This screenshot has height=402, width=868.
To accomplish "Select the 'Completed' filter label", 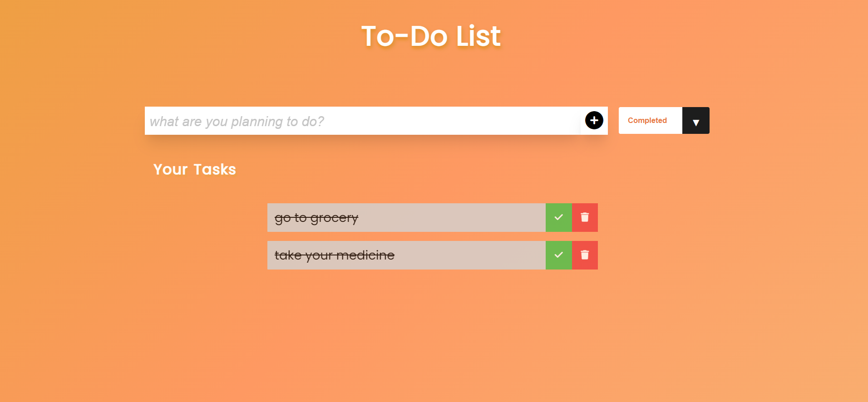I will tap(647, 120).
